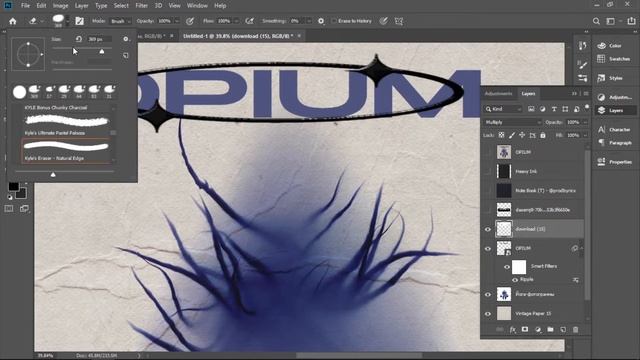Screen dimensions: 640x360
Task: Open the Image menu
Action: [60, 6]
